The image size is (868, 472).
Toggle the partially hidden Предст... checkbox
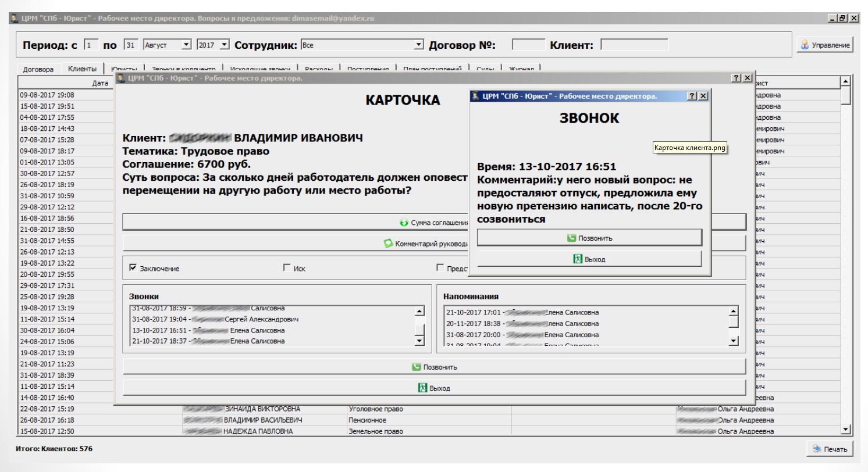(440, 268)
